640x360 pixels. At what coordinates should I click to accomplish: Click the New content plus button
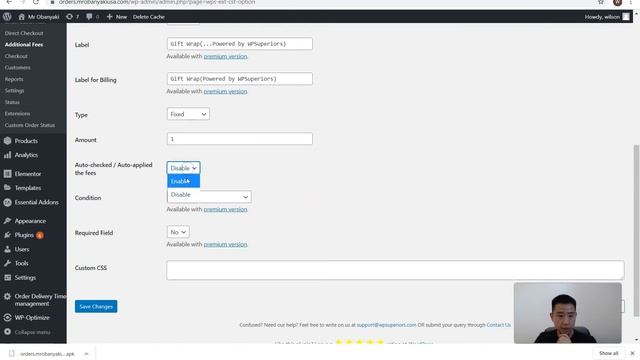pyautogui.click(x=117, y=17)
